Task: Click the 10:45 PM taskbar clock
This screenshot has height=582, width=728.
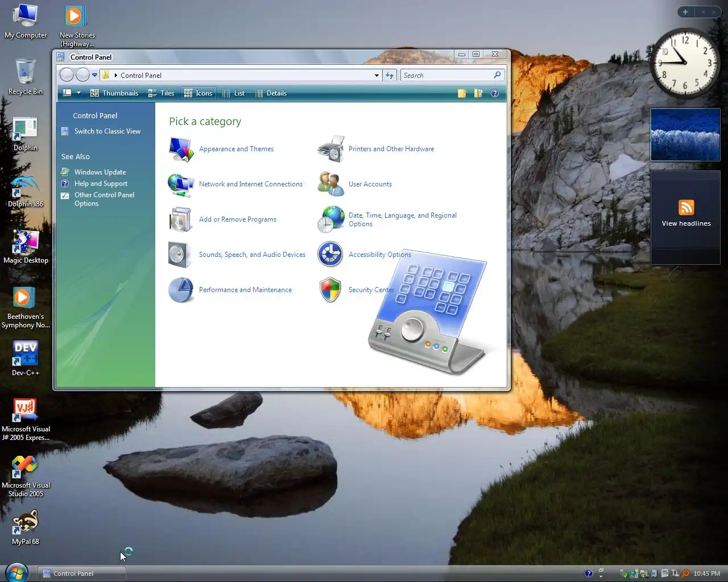Action: tap(706, 573)
